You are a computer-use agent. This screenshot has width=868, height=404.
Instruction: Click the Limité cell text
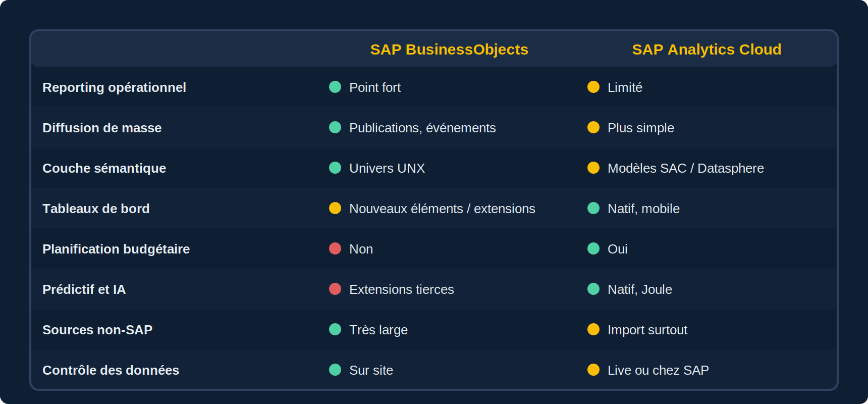click(625, 87)
